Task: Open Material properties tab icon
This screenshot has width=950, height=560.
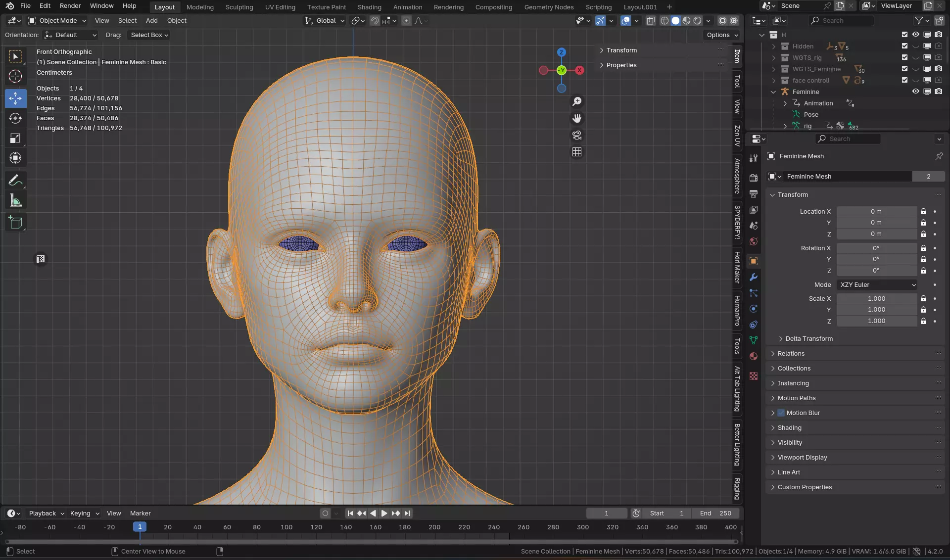Action: [753, 356]
